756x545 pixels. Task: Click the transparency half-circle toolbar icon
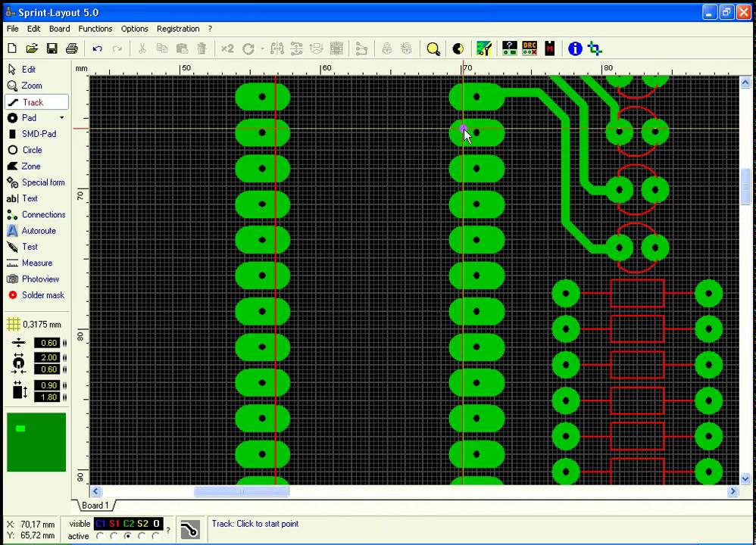coord(458,48)
